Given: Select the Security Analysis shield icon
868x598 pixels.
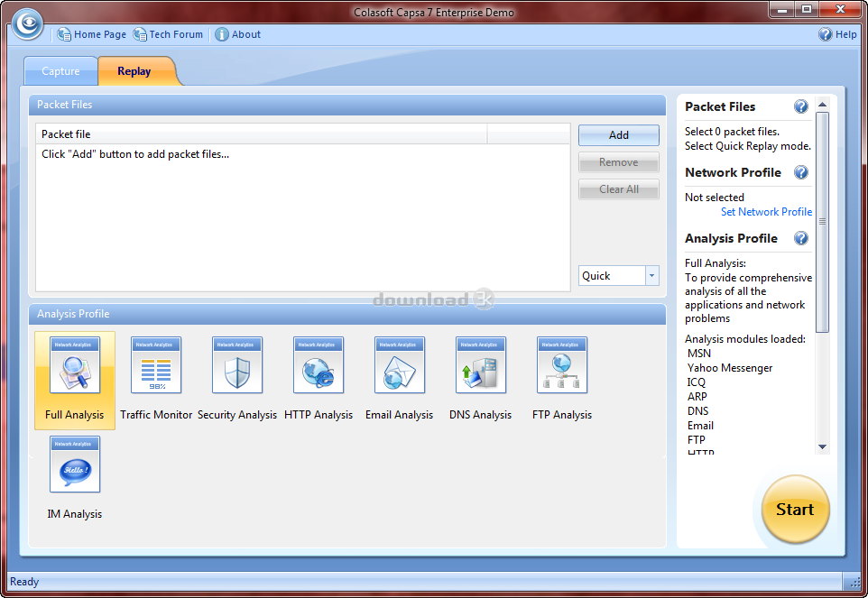Looking at the screenshot, I should (237, 365).
